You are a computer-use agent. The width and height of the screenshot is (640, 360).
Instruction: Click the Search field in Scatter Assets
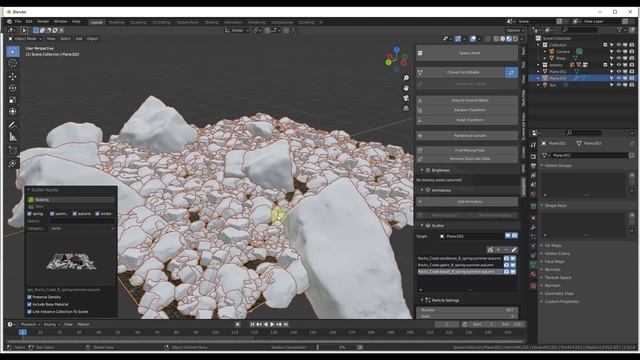(82, 221)
